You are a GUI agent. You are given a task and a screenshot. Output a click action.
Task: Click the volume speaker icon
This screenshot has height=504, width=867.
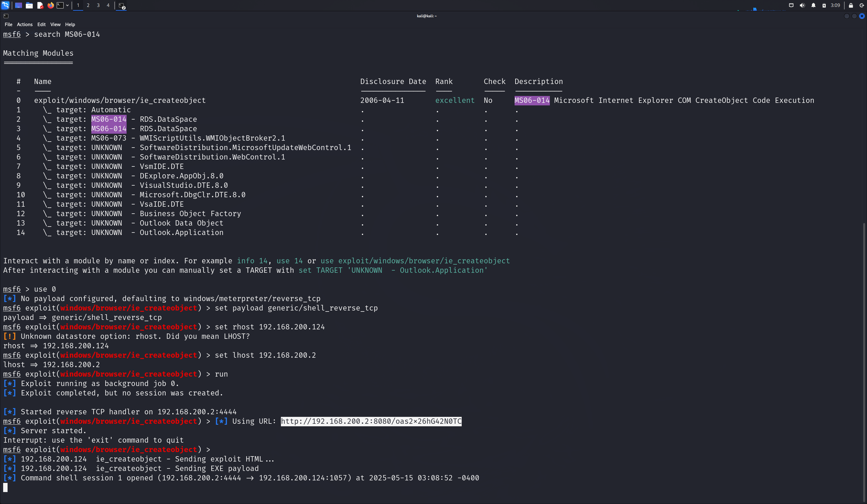click(802, 5)
